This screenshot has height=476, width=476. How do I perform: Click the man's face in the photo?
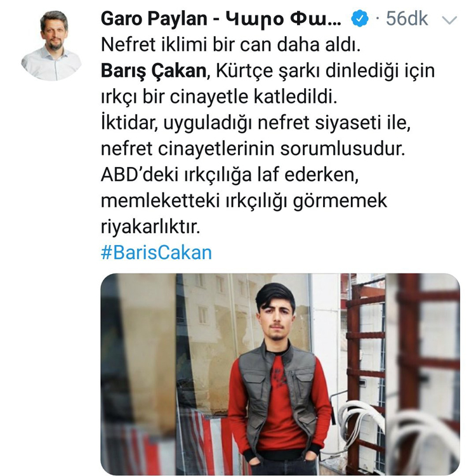pyautogui.click(x=276, y=317)
